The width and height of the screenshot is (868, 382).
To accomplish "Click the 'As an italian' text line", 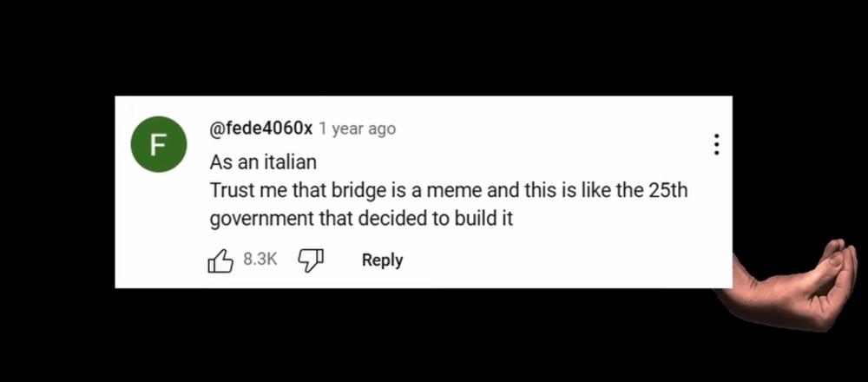I will click(264, 162).
